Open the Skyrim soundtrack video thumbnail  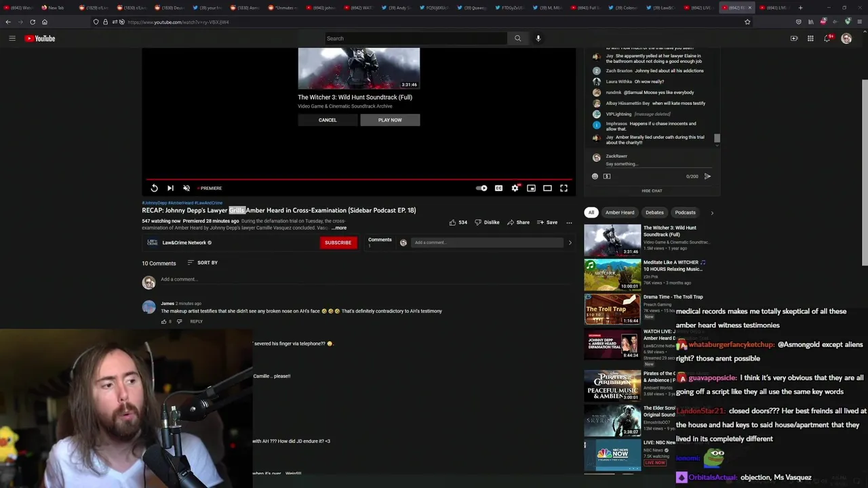612,420
